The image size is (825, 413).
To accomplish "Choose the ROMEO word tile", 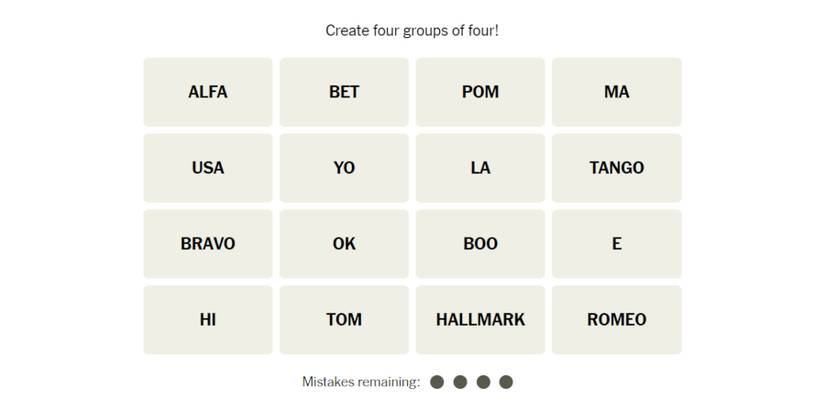I will [x=616, y=320].
